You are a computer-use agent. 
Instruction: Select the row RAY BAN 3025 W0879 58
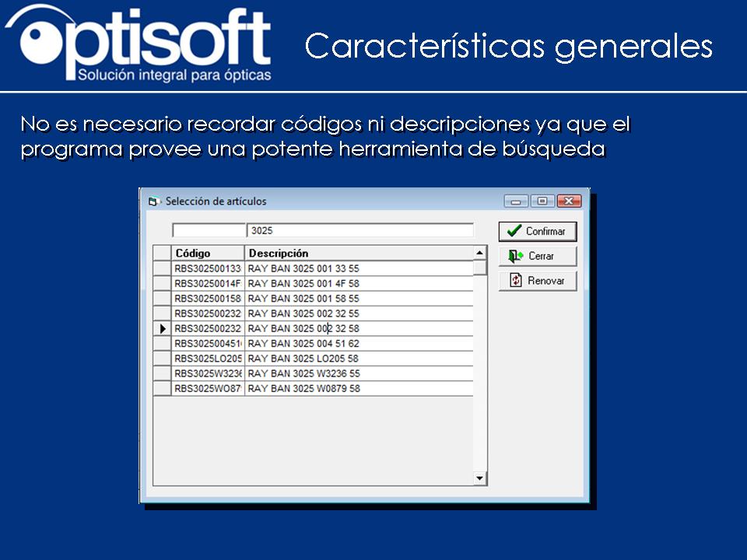tap(327, 388)
